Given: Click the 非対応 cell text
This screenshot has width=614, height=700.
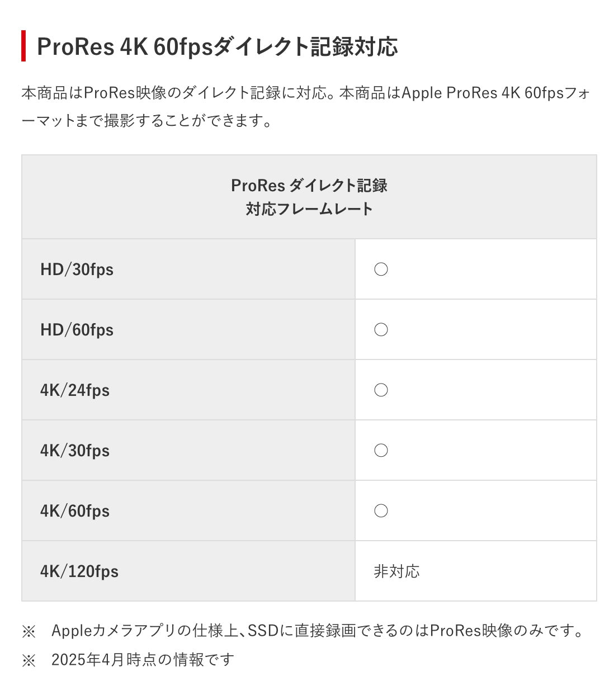Looking at the screenshot, I should 396,571.
